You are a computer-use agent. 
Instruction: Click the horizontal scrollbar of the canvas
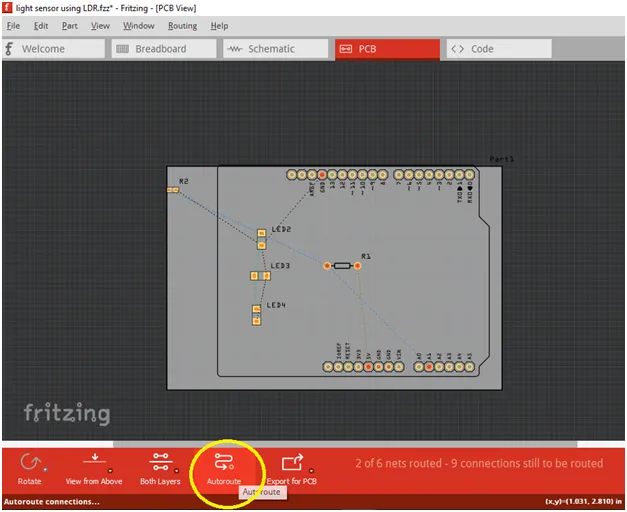click(x=345, y=444)
